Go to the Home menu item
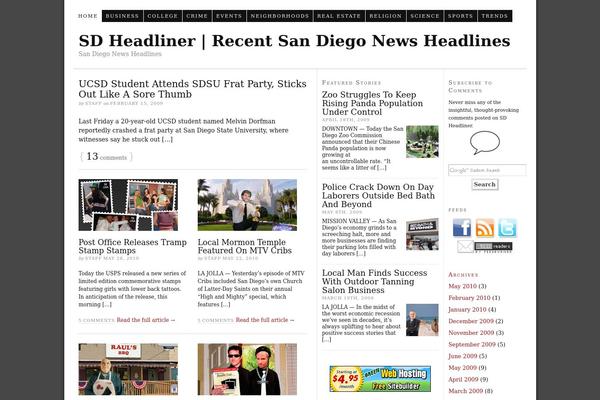This screenshot has width=600, height=400. tap(88, 16)
